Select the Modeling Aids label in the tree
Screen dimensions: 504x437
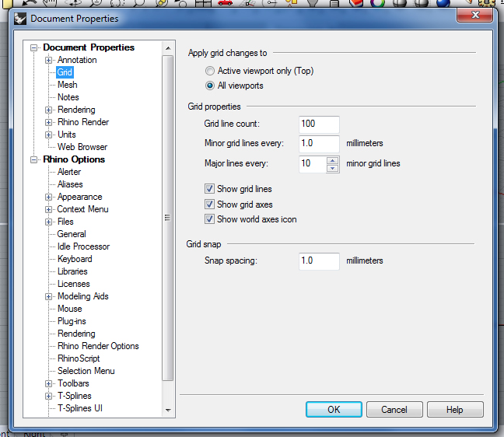[83, 296]
